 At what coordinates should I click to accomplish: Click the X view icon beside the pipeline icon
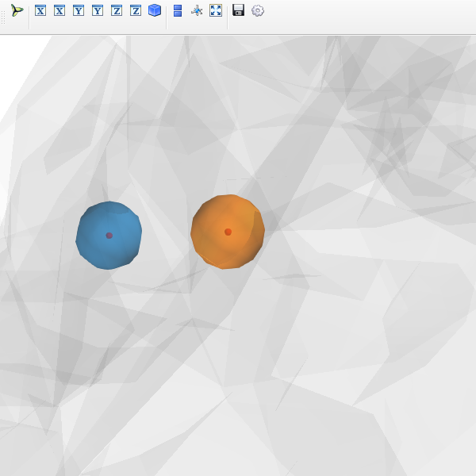tap(40, 10)
